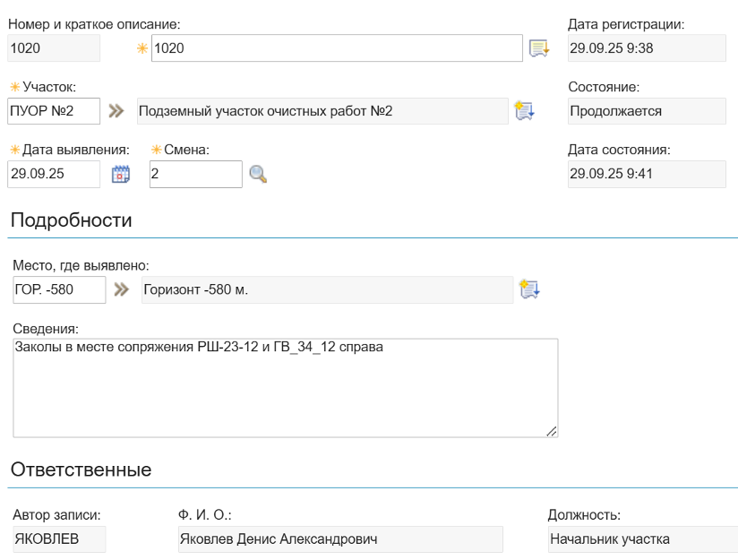Click the Дата регистрации field
This screenshot has height=560, width=738.
click(x=646, y=49)
